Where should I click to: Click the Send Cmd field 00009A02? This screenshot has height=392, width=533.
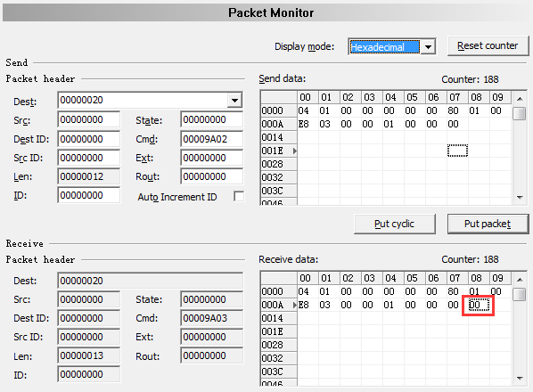tap(211, 139)
